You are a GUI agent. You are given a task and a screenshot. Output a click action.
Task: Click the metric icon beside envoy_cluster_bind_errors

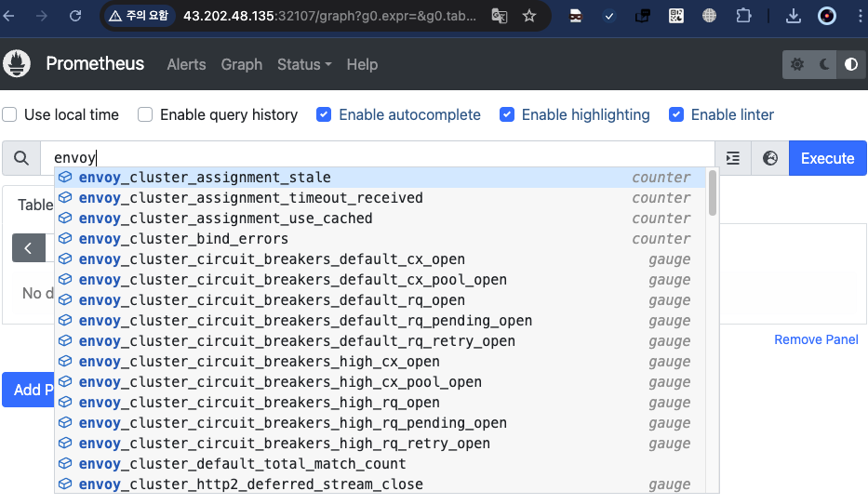click(x=65, y=238)
